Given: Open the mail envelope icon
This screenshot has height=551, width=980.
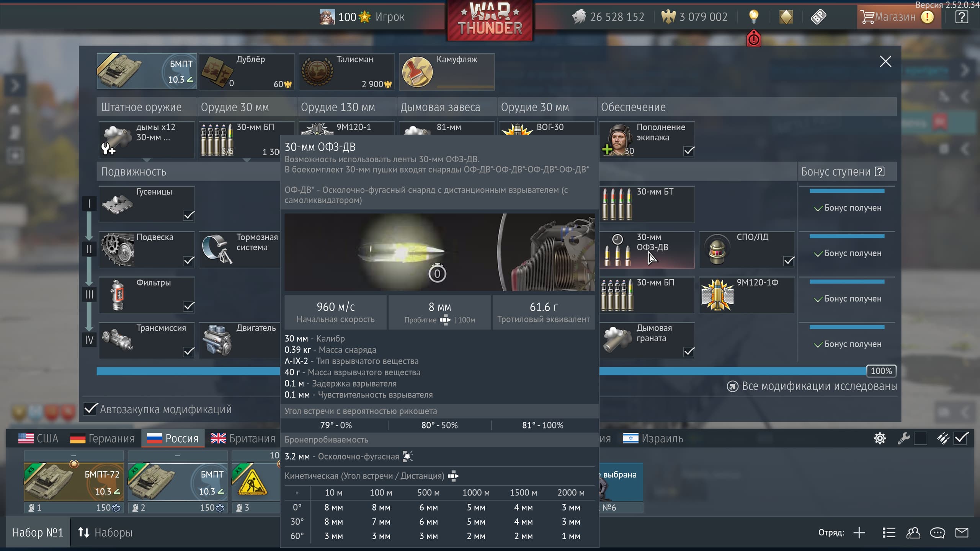Looking at the screenshot, I should [962, 533].
